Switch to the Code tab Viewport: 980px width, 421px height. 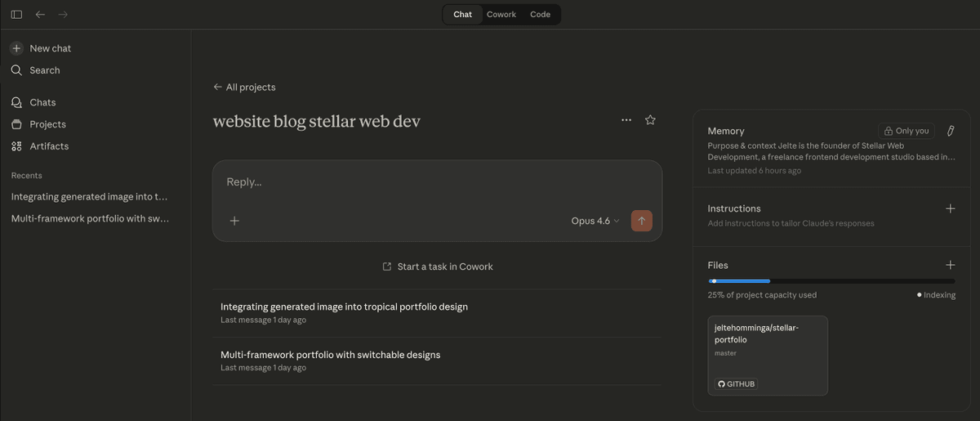tap(540, 15)
